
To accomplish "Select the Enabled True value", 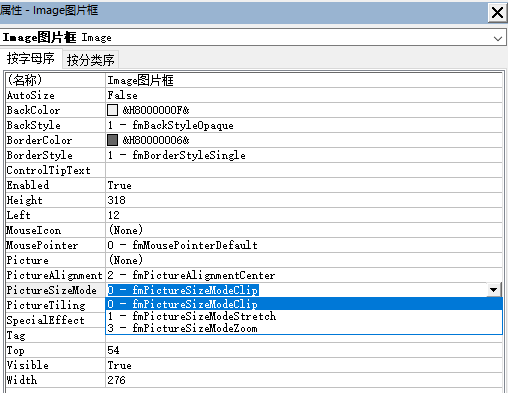I will (x=304, y=185).
